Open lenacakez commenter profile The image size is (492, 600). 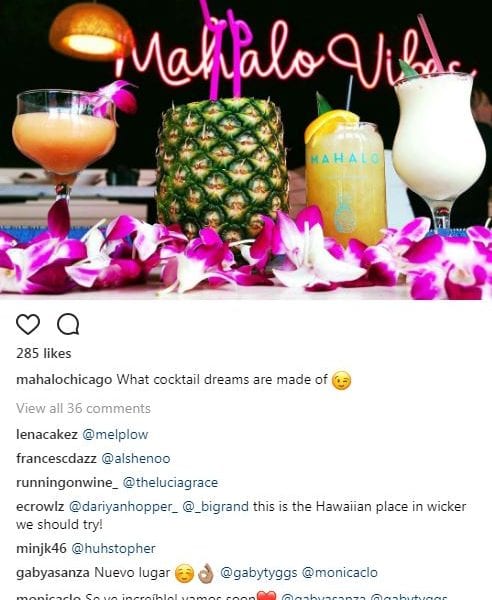pos(47,434)
